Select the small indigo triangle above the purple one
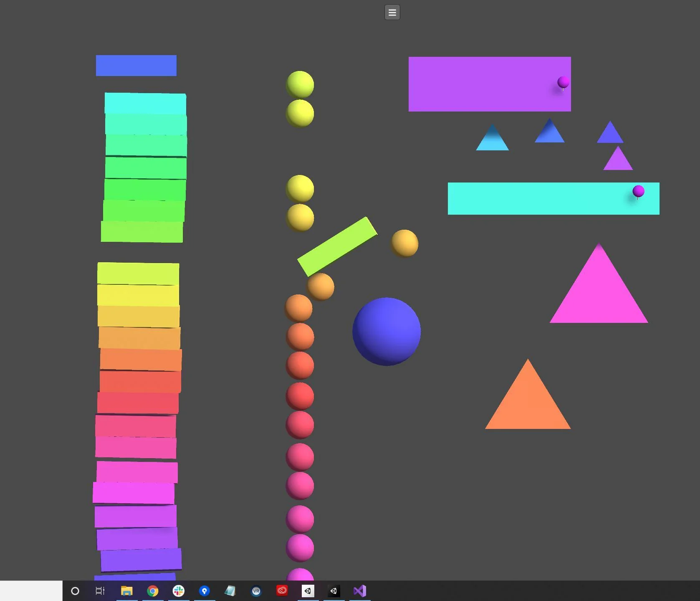Viewport: 700px width, 601px height. click(610, 134)
